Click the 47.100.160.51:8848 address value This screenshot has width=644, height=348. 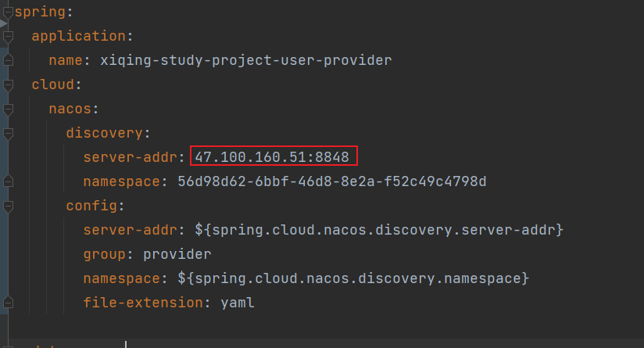[272, 157]
